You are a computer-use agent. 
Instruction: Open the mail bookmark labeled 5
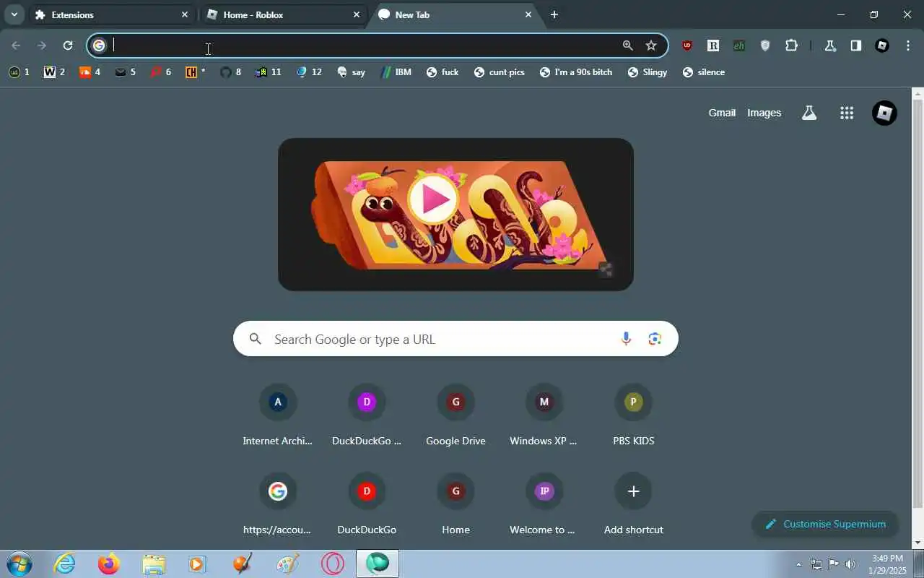[x=125, y=72]
